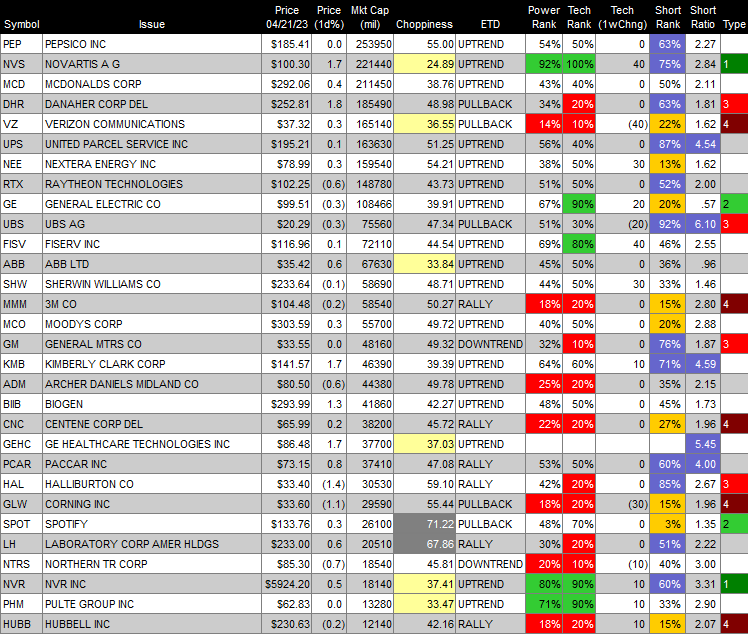Click 71% Power Rank for PHM

tap(544, 605)
